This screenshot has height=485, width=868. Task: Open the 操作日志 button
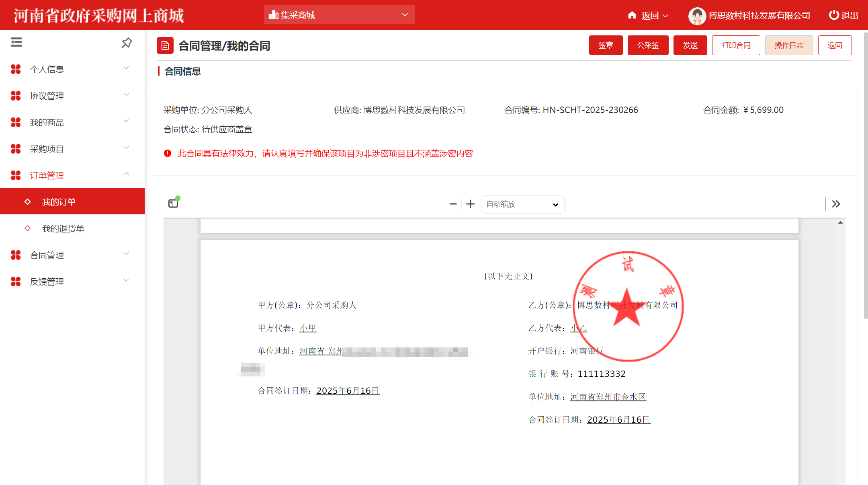tap(789, 45)
